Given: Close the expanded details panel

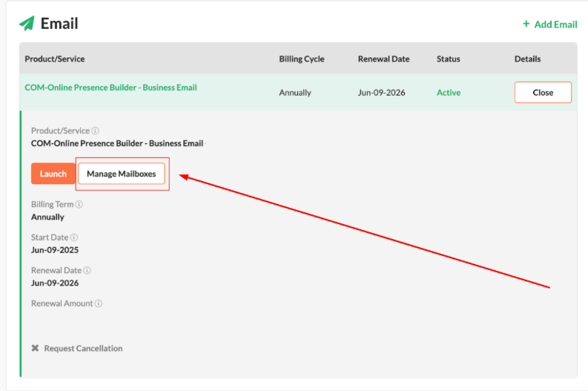Looking at the screenshot, I should (x=543, y=92).
